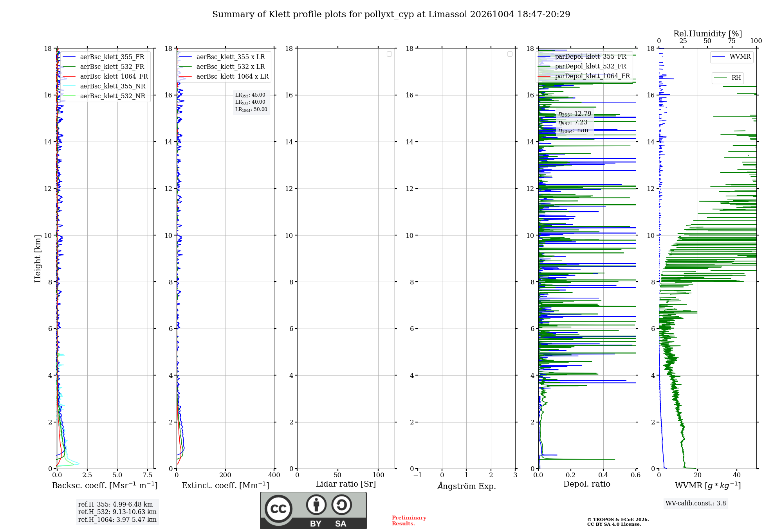
Task: Click the Backsc. coeff. axis label
Action: pyautogui.click(x=105, y=485)
